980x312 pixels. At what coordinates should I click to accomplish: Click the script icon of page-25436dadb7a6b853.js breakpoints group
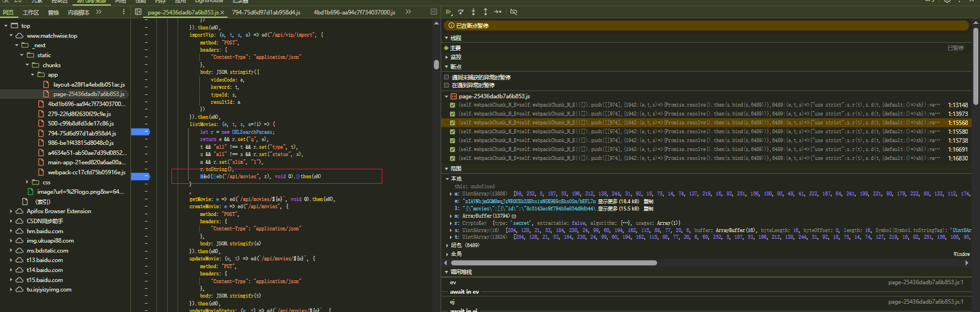(453, 96)
